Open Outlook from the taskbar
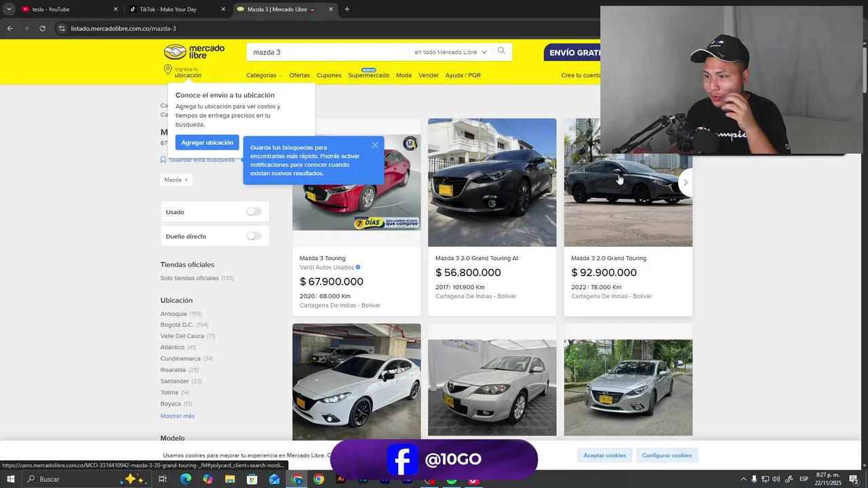 click(x=274, y=479)
